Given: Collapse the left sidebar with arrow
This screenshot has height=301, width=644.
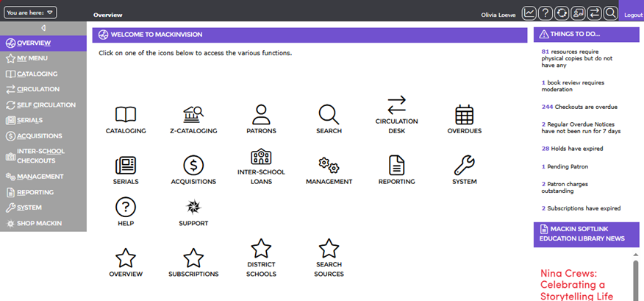Looking at the screenshot, I should pyautogui.click(x=43, y=28).
